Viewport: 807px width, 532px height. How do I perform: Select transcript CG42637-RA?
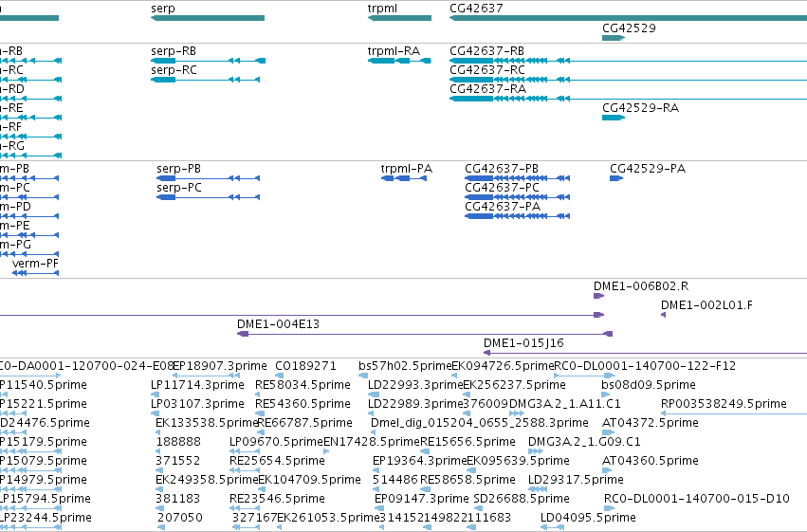coord(628,99)
